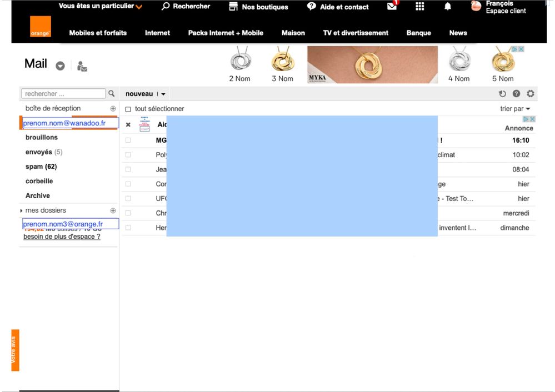Viewport: 555px width, 392px height.
Task: Click the contacts icon beside Mail
Action: [82, 66]
